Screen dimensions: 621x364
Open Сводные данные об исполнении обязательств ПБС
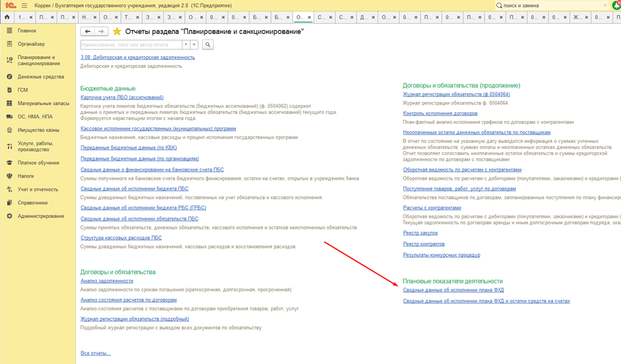click(140, 219)
